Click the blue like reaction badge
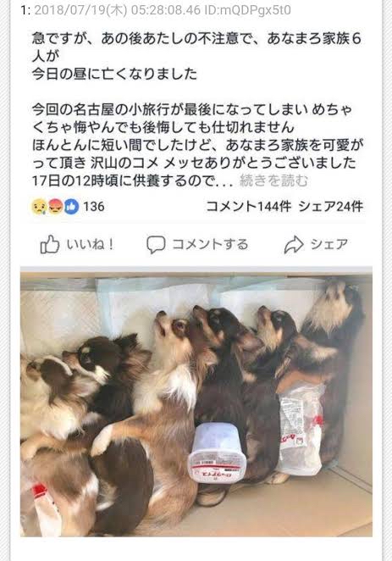Image resolution: width=392 pixels, height=561 pixels. (71, 207)
